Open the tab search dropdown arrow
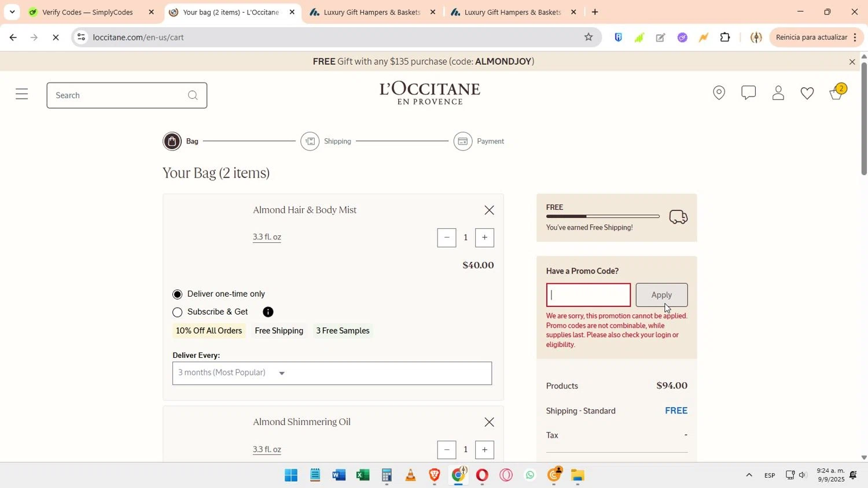This screenshot has width=868, height=488. 12,12
